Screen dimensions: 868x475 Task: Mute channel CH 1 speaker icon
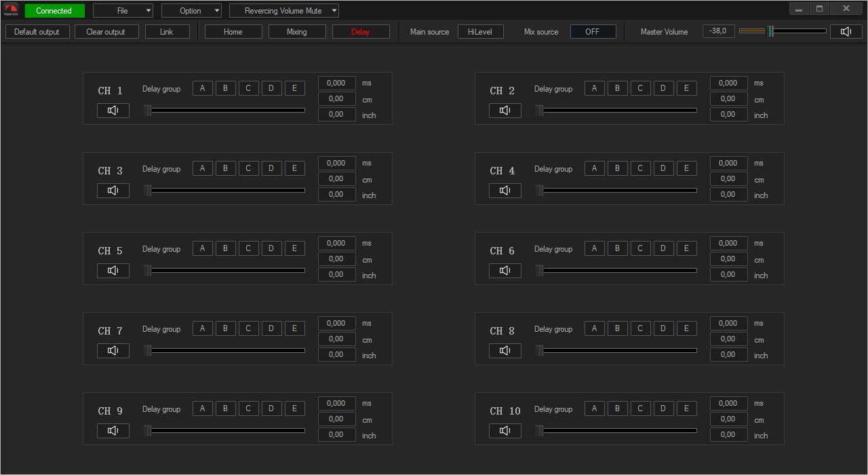click(113, 111)
